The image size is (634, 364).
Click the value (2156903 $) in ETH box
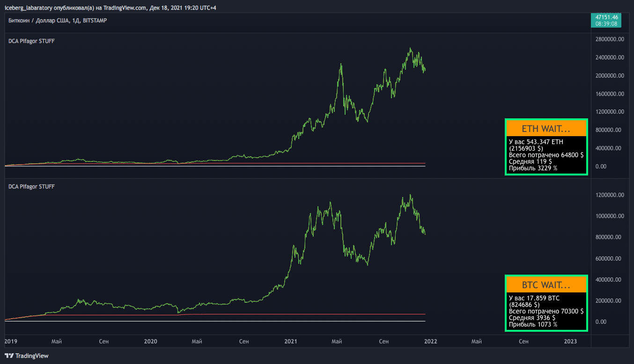pyautogui.click(x=526, y=148)
